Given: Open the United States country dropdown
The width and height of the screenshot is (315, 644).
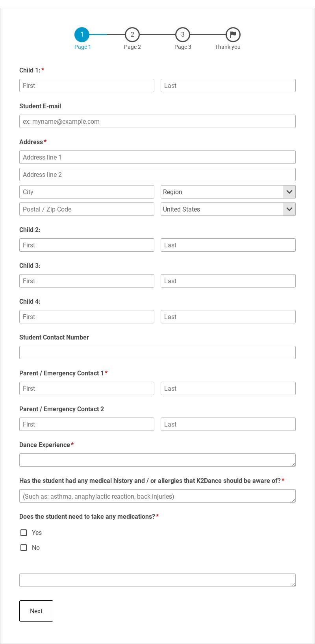Looking at the screenshot, I should click(x=228, y=209).
